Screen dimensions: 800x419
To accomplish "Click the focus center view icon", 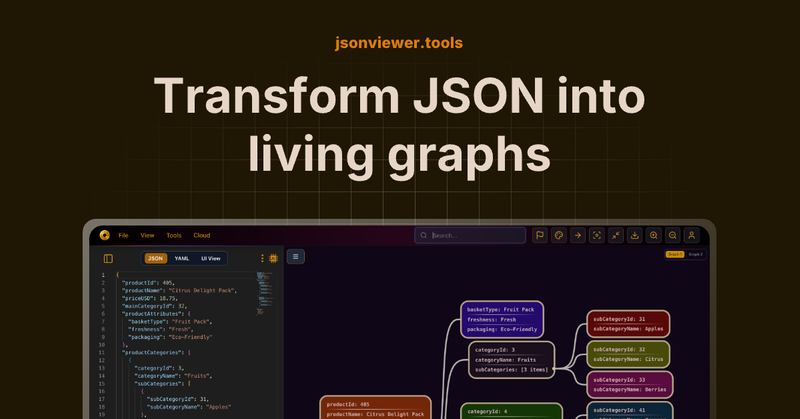I will (x=596, y=235).
